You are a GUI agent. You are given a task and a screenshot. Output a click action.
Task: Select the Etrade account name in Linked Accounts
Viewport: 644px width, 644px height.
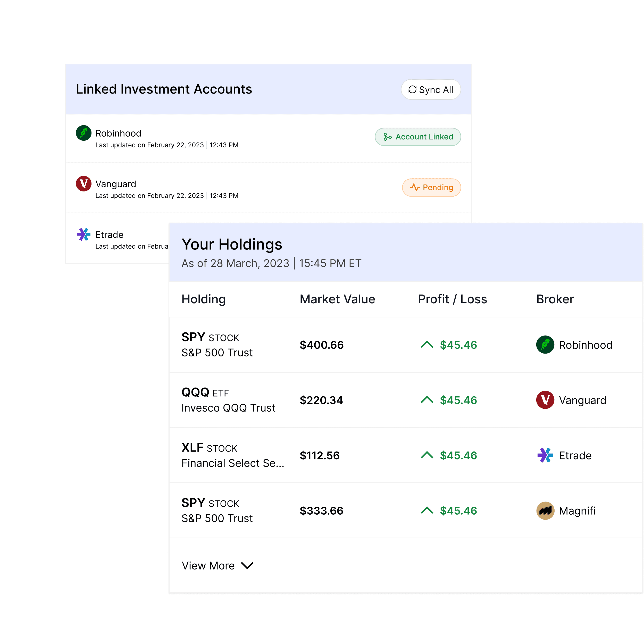pyautogui.click(x=109, y=235)
